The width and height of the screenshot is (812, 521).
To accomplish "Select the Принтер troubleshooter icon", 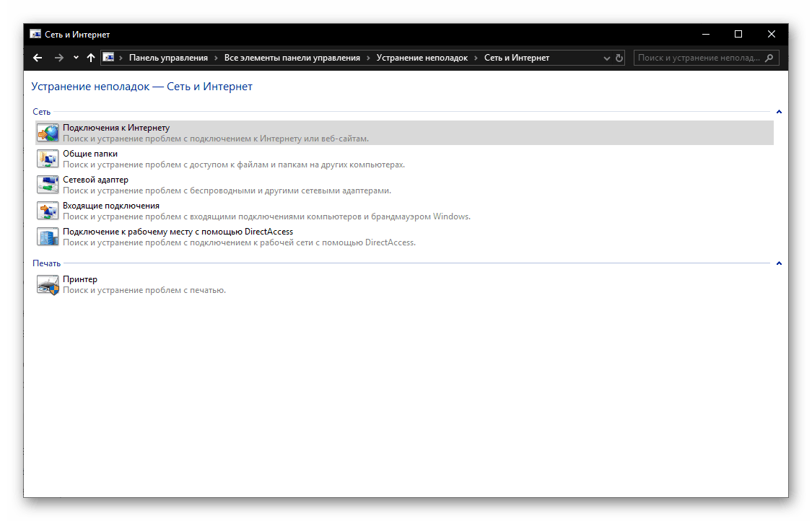I will click(48, 284).
